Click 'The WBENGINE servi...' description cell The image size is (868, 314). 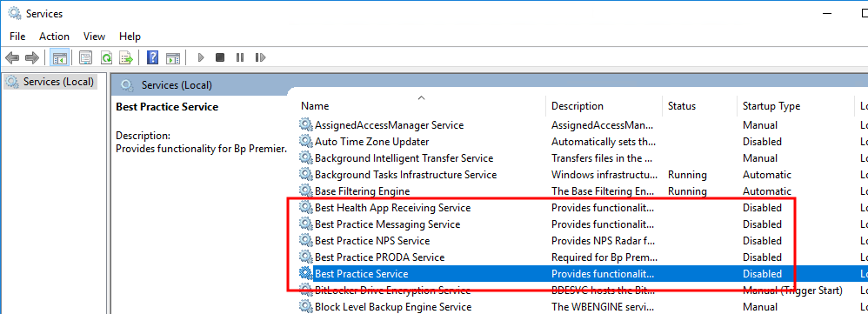coord(604,307)
